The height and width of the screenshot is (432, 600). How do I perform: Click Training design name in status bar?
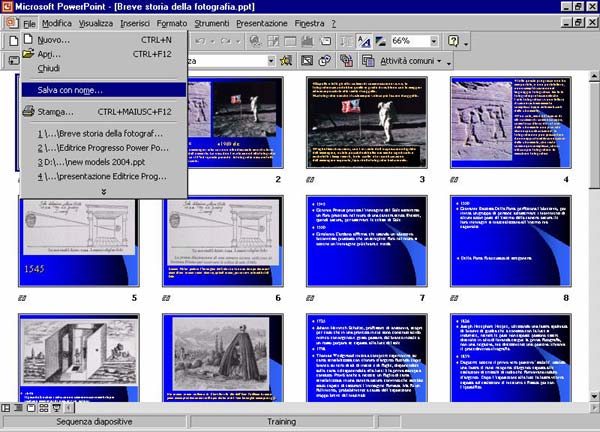(282, 422)
